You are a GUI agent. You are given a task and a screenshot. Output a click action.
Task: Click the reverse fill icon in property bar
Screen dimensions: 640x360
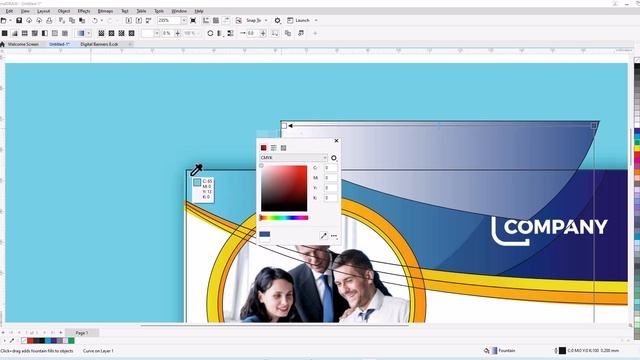point(210,33)
